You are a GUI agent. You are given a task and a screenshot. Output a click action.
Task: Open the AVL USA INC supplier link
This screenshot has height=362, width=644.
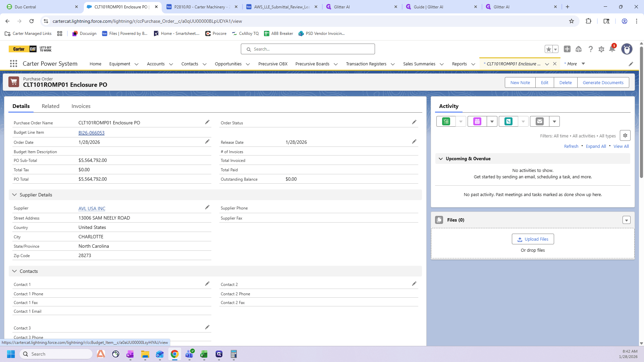pyautogui.click(x=92, y=208)
